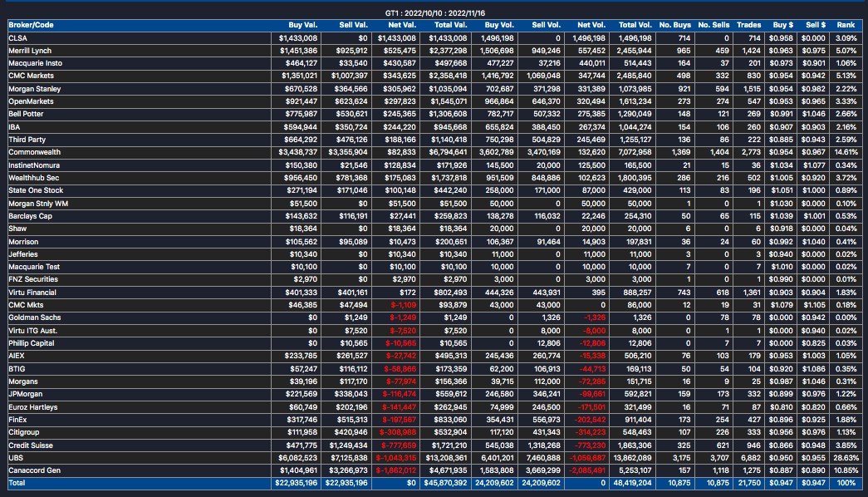Select the No. Sells column header
This screenshot has width=868, height=497.
pyautogui.click(x=714, y=25)
